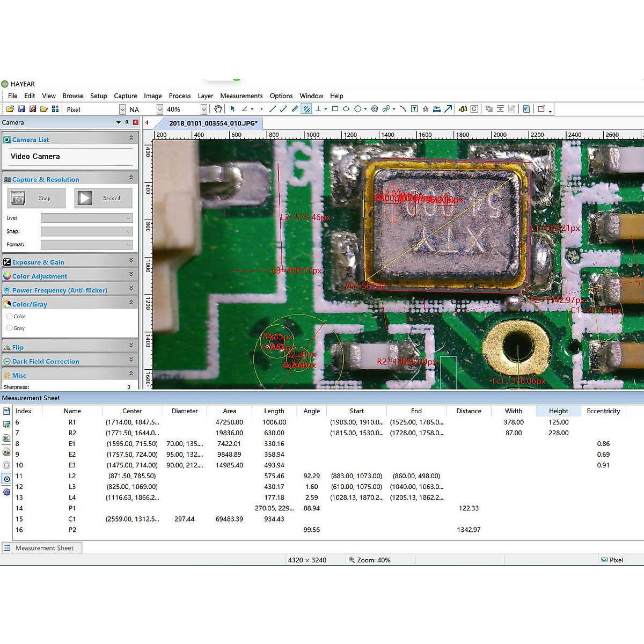The width and height of the screenshot is (644, 644).
Task: Click the Height column header
Action: click(x=558, y=411)
